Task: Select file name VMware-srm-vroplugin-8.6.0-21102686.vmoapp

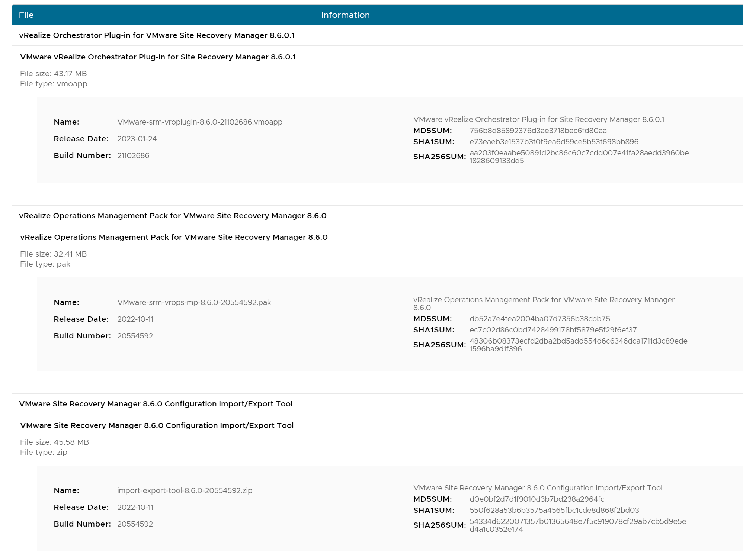Action: (200, 122)
